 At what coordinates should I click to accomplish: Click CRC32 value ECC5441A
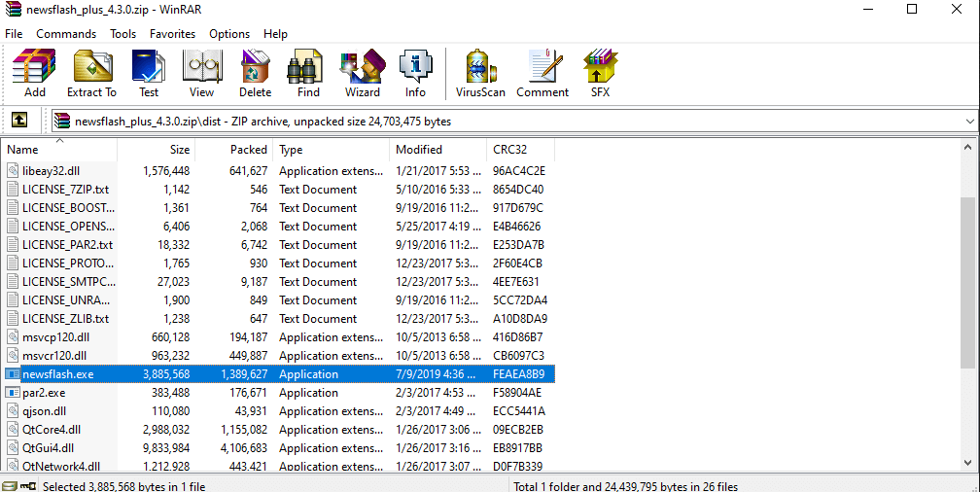[x=519, y=411]
